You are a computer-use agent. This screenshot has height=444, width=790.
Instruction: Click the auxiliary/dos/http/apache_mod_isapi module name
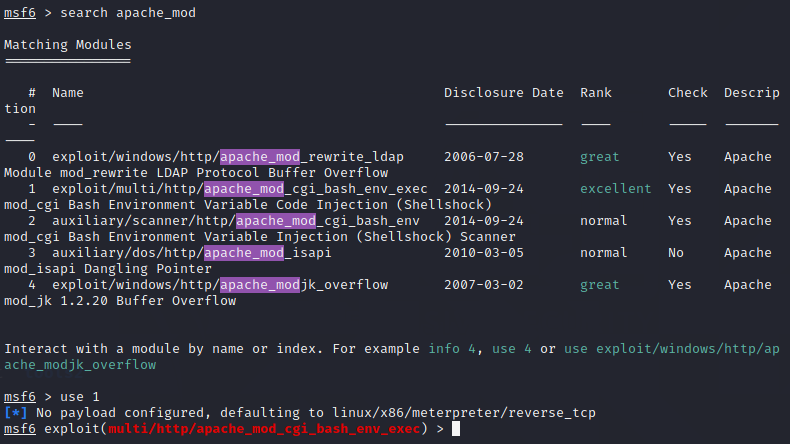coord(192,253)
